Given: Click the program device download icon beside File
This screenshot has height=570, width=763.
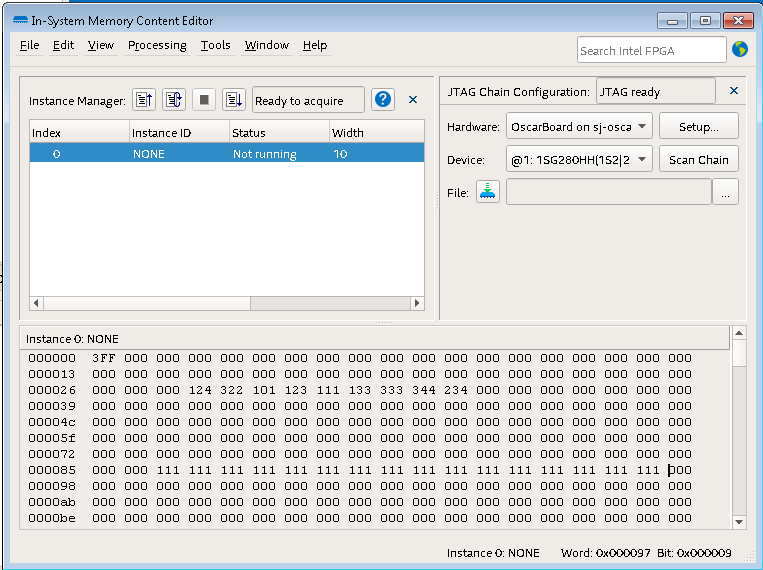Looking at the screenshot, I should pos(487,192).
